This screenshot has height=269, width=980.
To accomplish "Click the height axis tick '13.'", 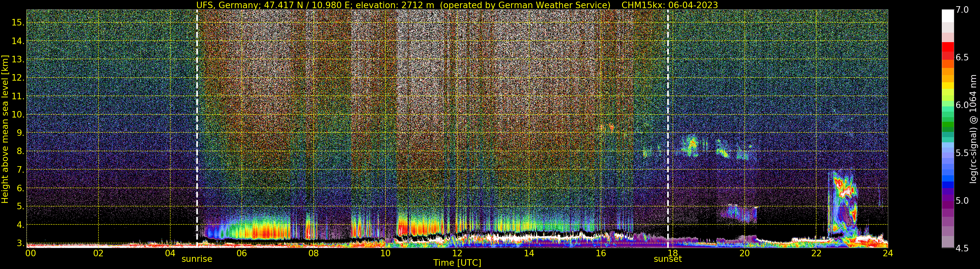I will click(x=18, y=60).
